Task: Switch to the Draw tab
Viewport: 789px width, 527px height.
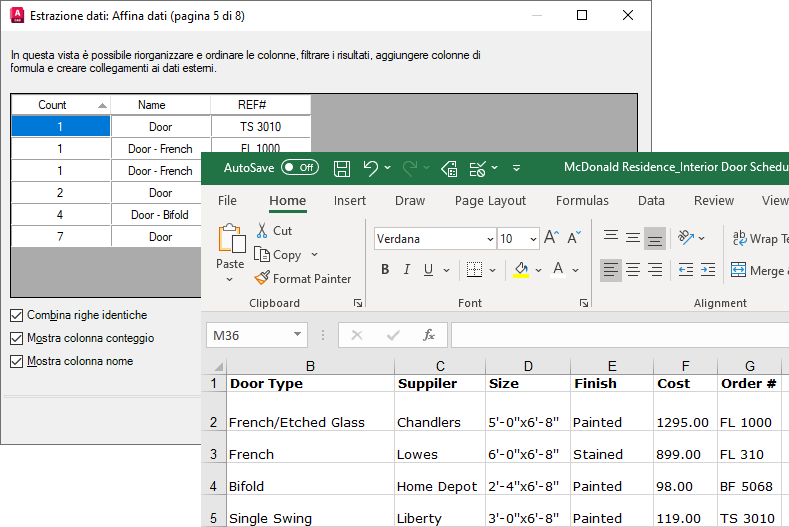Action: [x=410, y=200]
